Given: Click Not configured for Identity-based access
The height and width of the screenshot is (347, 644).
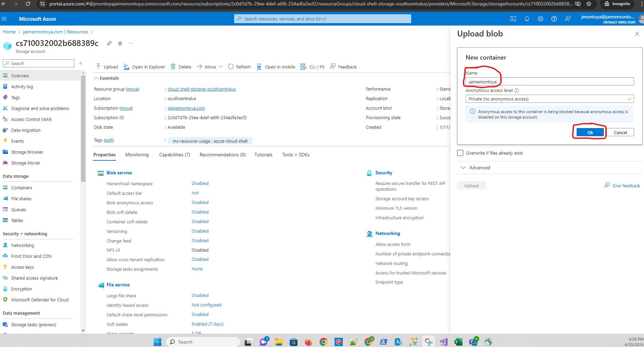Looking at the screenshot, I should pos(206,305).
